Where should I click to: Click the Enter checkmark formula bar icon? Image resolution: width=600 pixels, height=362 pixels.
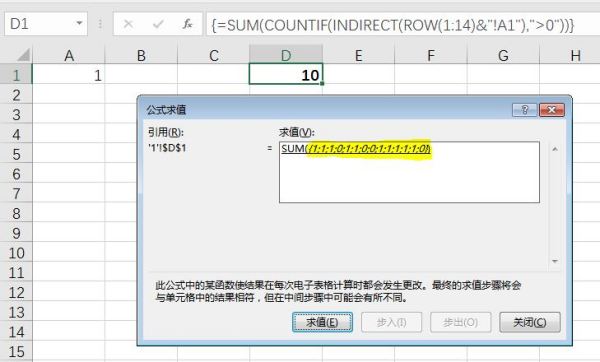(158, 24)
